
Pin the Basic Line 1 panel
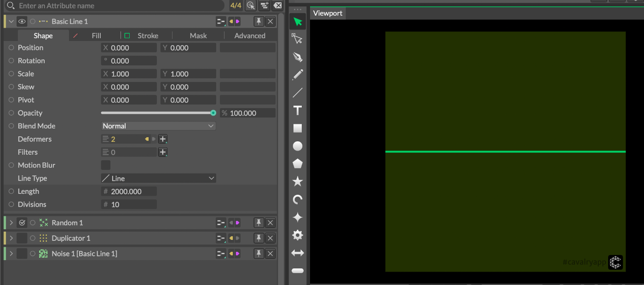259,21
